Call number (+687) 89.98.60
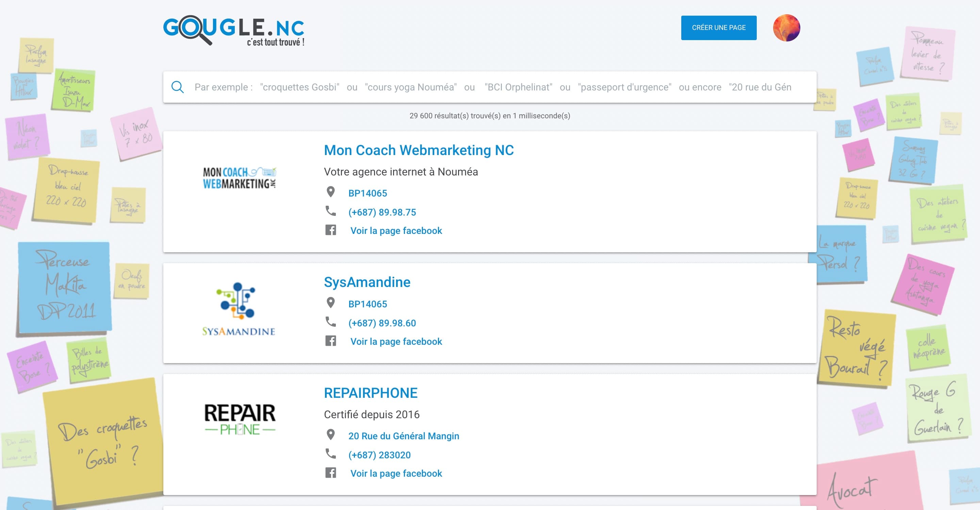The image size is (980, 510). [x=382, y=323]
